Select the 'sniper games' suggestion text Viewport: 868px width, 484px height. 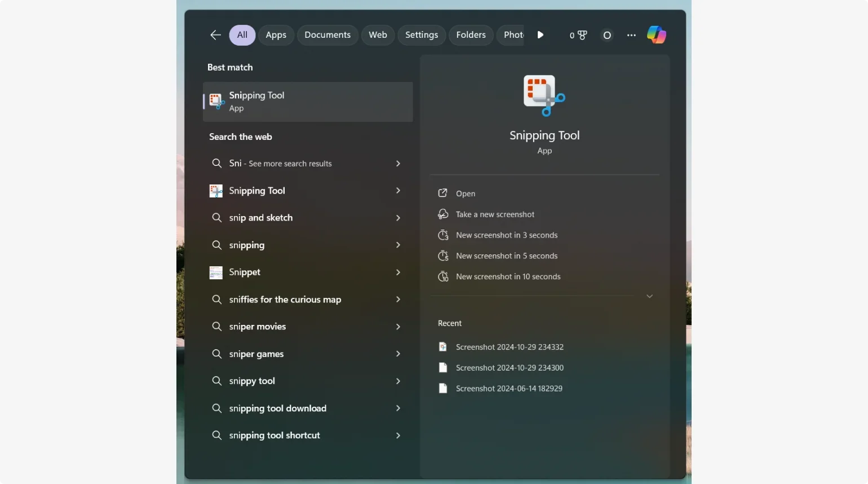tap(256, 354)
